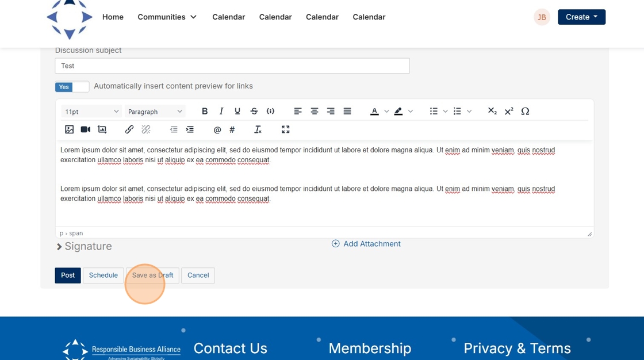
Task: Open Contact Us in footer
Action: click(231, 348)
